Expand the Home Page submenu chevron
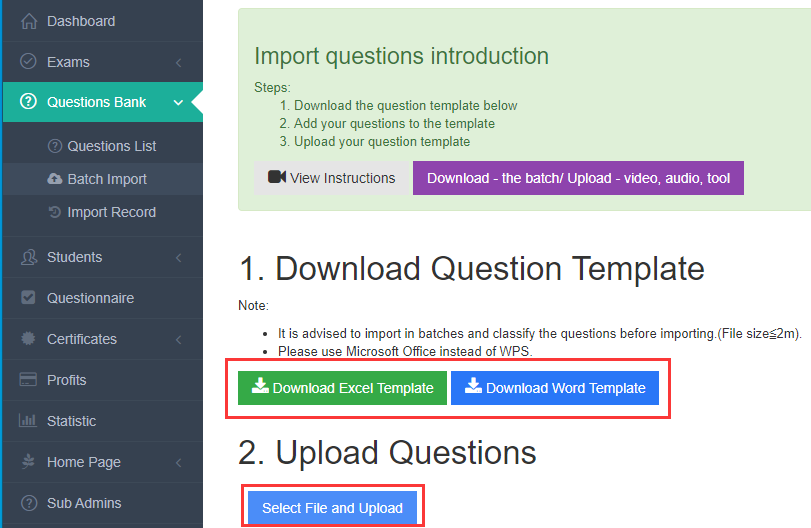This screenshot has height=528, width=811. click(178, 462)
